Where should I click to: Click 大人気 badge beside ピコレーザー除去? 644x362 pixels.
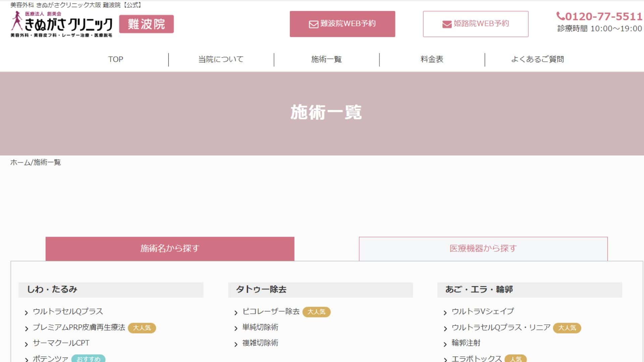(x=316, y=312)
